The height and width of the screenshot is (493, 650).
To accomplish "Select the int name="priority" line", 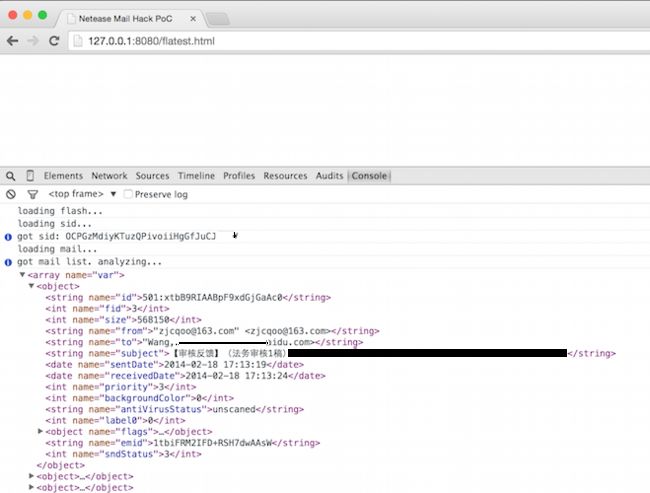I will (x=121, y=387).
